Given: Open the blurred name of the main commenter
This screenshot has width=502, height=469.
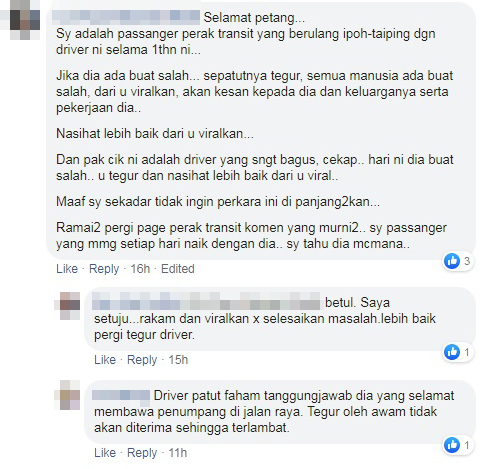Looking at the screenshot, I should coord(126,17).
